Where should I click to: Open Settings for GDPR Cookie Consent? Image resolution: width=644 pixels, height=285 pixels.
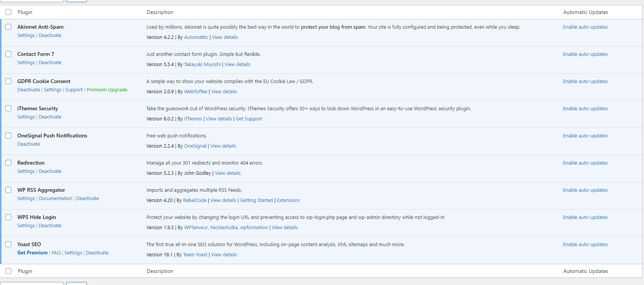53,90
